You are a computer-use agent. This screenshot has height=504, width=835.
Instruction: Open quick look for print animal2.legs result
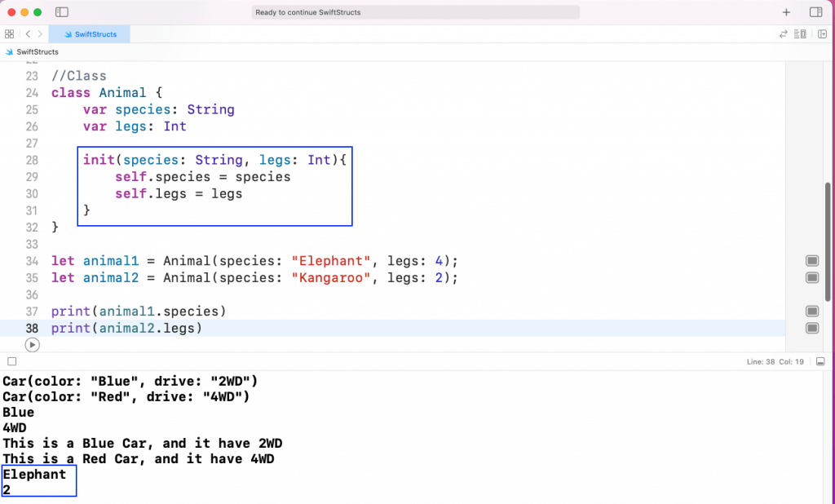click(x=811, y=328)
